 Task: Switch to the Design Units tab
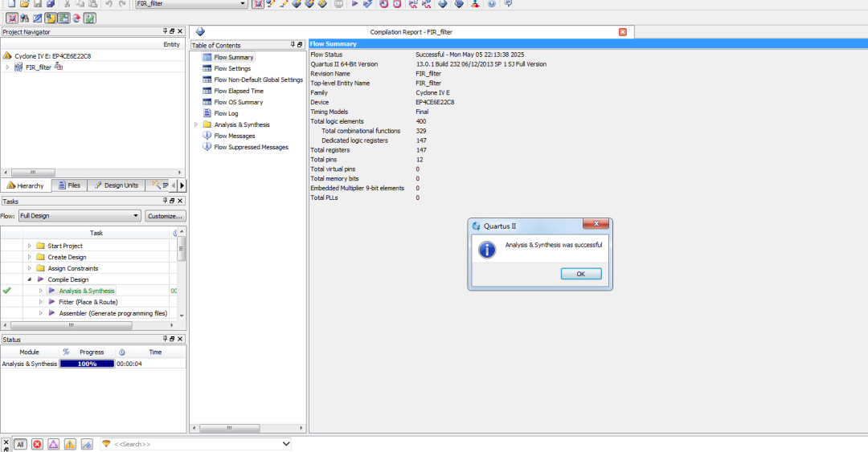[x=117, y=185]
